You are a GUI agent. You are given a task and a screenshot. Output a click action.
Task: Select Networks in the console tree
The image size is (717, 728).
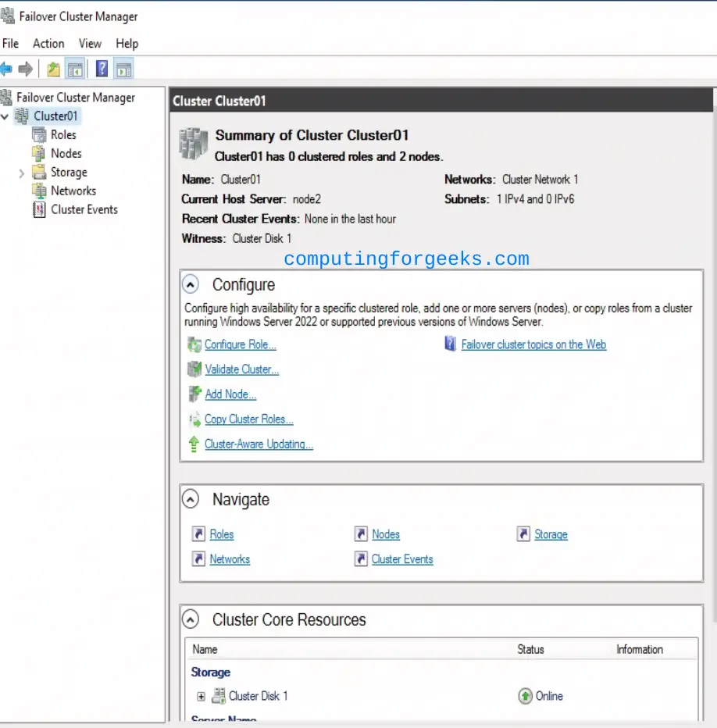[73, 191]
